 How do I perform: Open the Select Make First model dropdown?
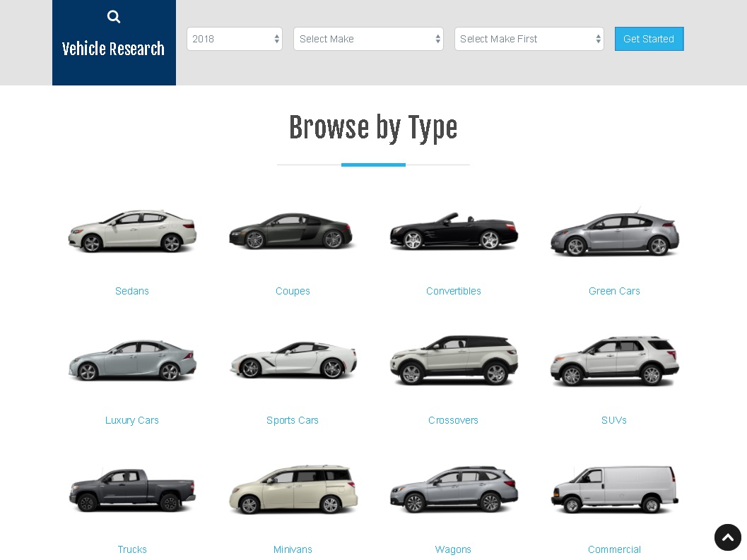pyautogui.click(x=529, y=39)
